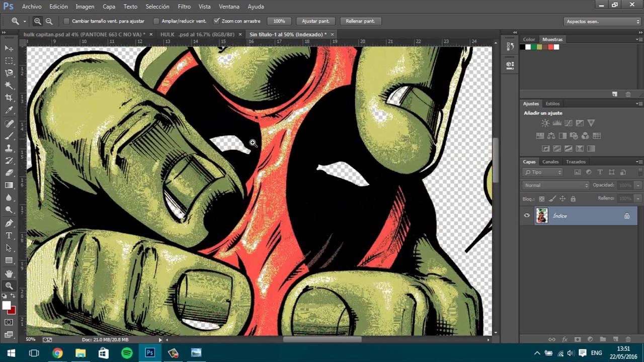Create new swatch in Muestras panel
The width and height of the screenshot is (644, 362).
(x=615, y=94)
